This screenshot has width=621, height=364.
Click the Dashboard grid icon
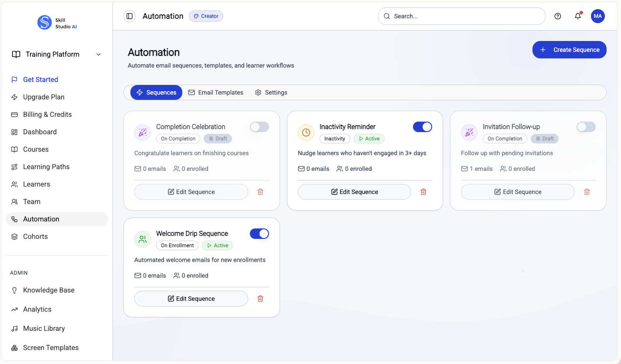[x=14, y=132]
